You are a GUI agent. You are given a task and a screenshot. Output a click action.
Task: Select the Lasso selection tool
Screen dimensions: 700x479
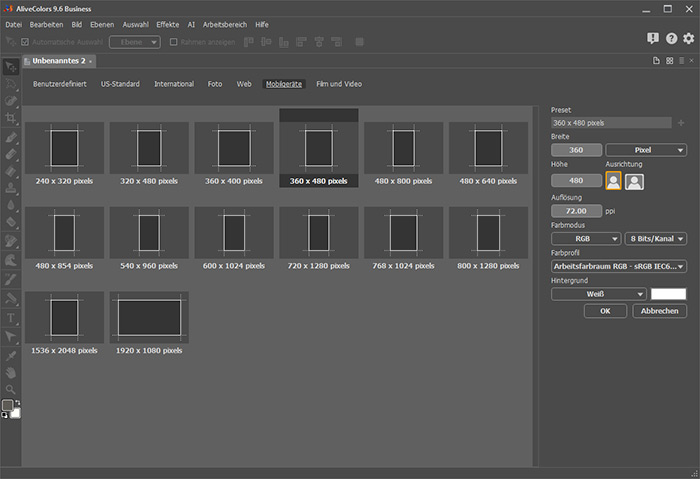[11, 84]
